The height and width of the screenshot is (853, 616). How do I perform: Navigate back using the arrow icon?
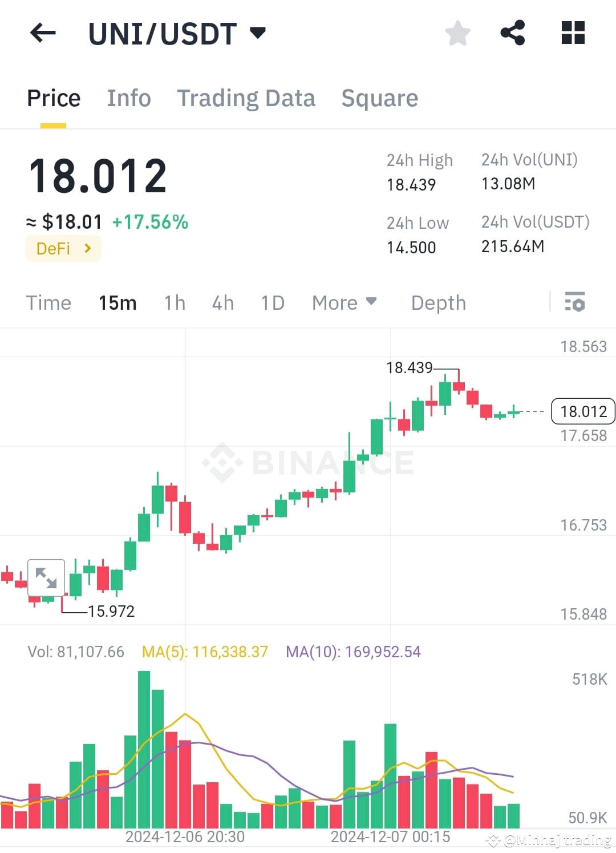[x=43, y=33]
